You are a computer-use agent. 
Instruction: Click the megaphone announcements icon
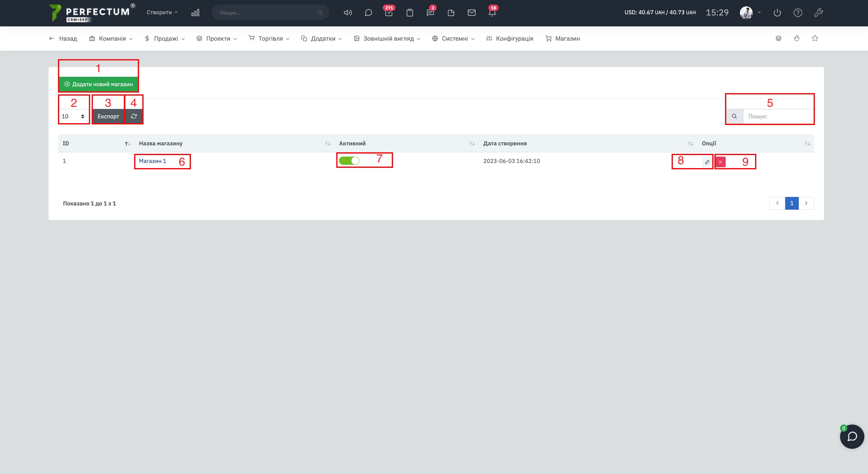point(348,13)
